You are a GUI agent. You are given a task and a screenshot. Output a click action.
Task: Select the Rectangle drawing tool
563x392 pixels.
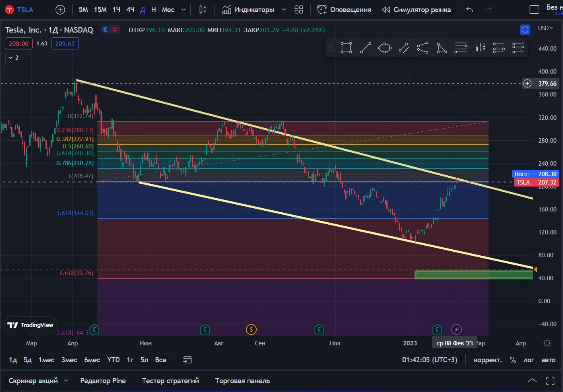(346, 48)
